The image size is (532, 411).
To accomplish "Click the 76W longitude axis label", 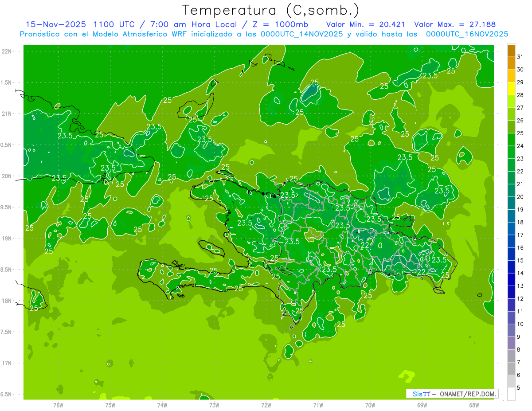I will [x=58, y=405].
